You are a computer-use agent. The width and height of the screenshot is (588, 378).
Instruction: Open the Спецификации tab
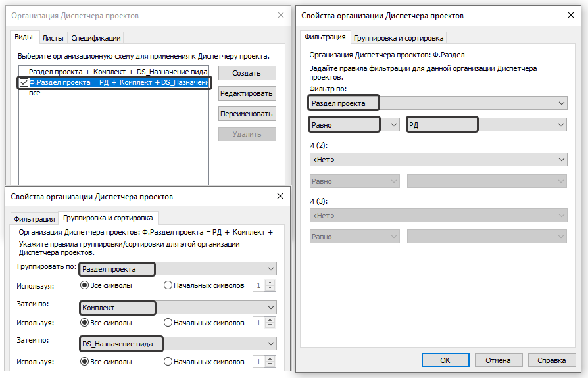click(96, 38)
